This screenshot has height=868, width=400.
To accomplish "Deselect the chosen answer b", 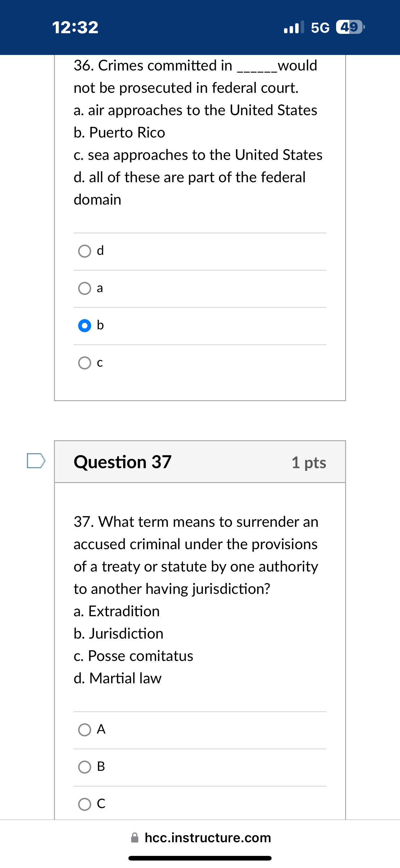I will point(85,325).
